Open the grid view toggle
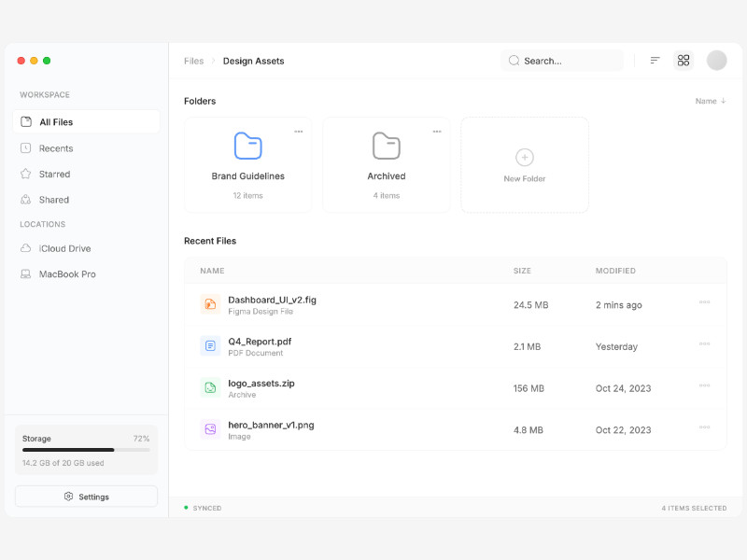The width and height of the screenshot is (747, 560). coord(684,60)
